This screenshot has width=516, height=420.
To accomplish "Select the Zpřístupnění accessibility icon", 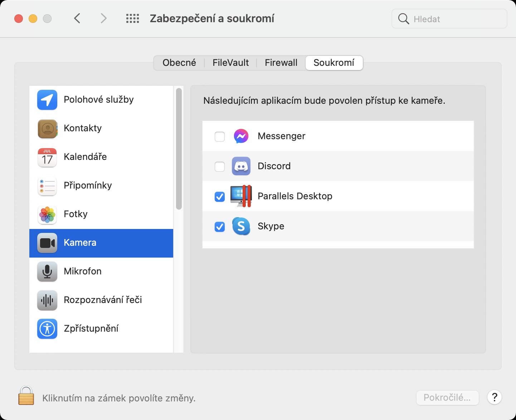I will (x=47, y=329).
